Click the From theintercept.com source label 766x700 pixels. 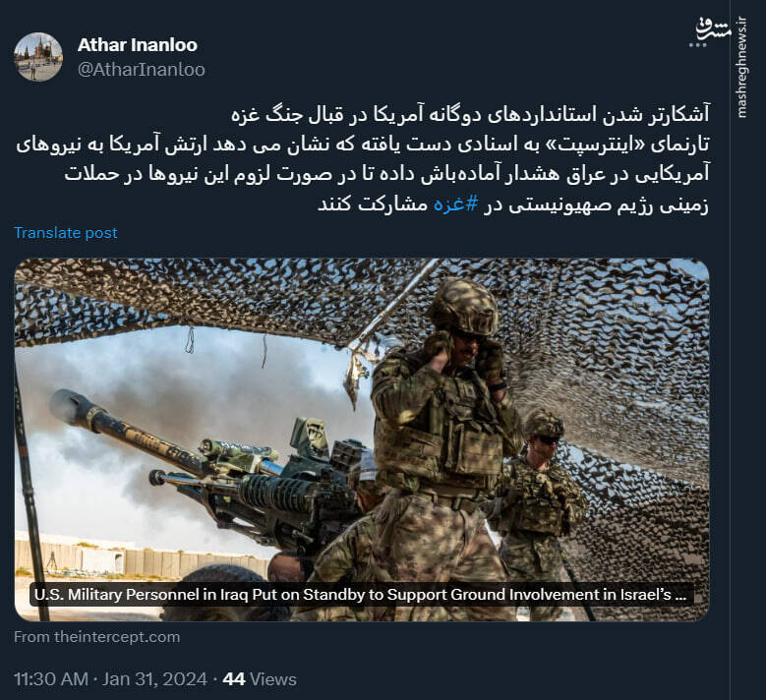click(96, 637)
